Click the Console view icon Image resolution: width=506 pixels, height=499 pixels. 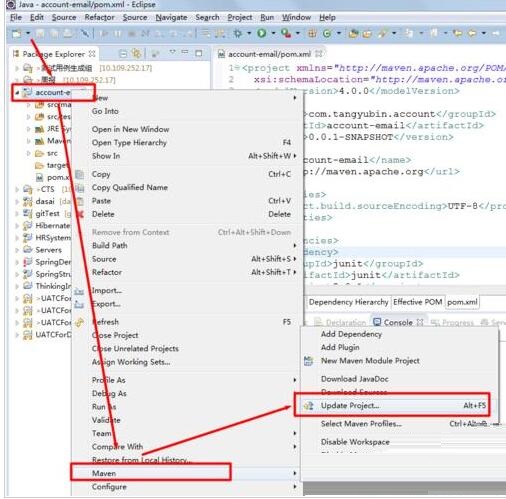point(377,322)
